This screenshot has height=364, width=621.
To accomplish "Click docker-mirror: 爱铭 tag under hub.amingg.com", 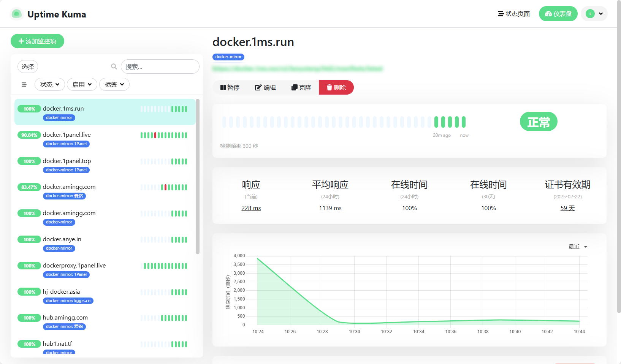I will point(64,327).
